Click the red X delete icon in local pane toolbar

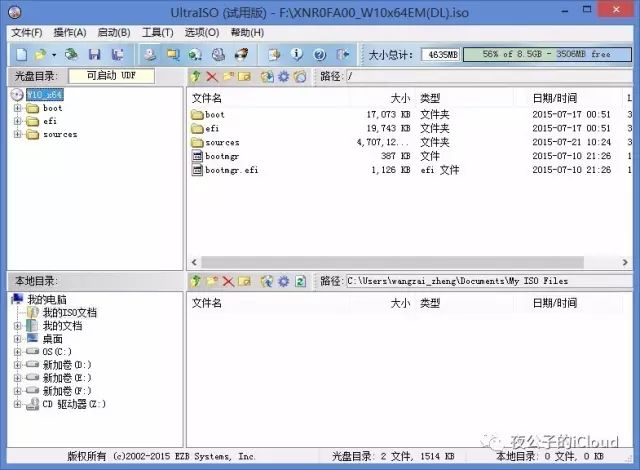coord(228,281)
